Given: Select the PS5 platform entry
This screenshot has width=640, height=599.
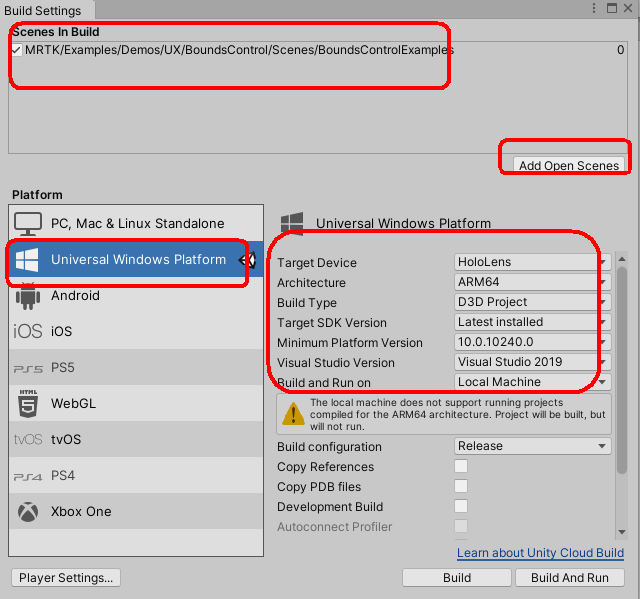Looking at the screenshot, I should point(136,367).
